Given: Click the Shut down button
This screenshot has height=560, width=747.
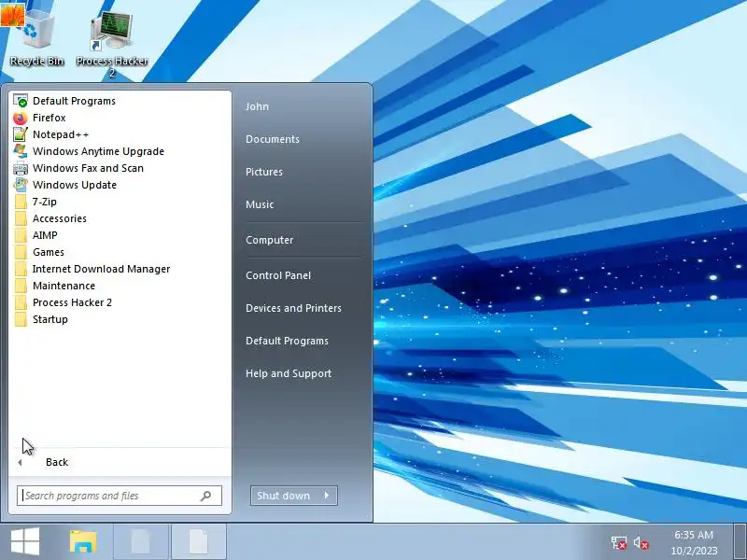Looking at the screenshot, I should [284, 496].
